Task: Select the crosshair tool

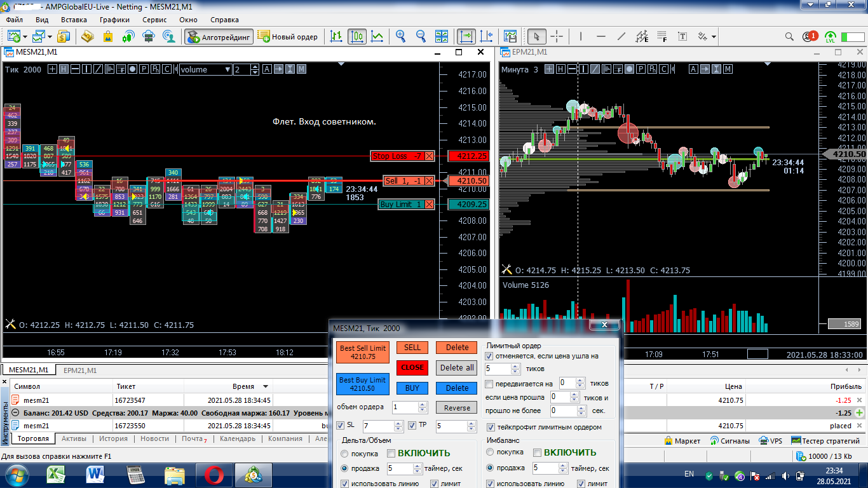Action: 557,36
